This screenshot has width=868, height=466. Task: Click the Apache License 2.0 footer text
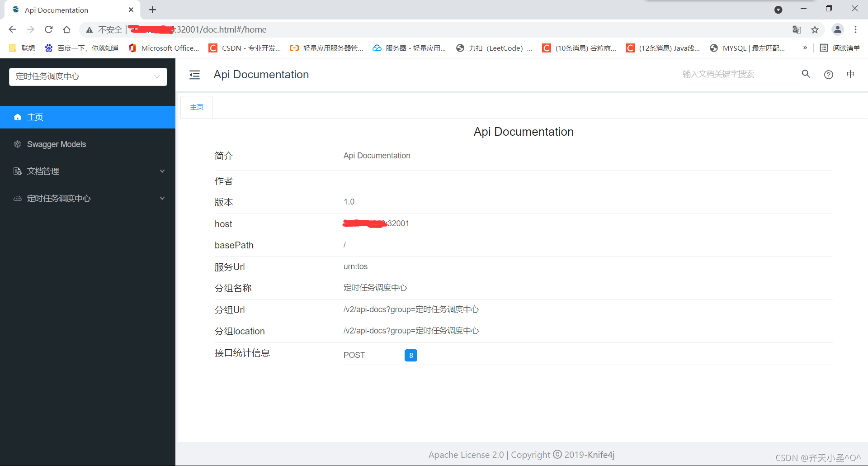(x=466, y=455)
